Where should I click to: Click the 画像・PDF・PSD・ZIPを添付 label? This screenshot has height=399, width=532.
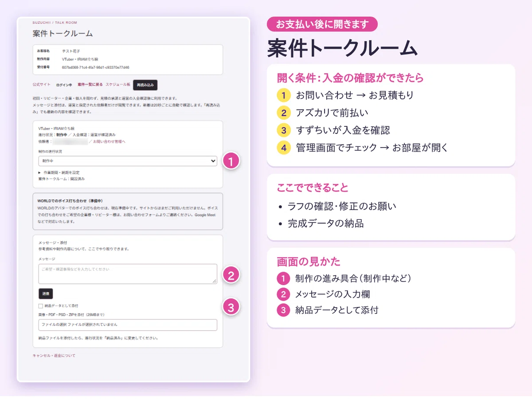[x=71, y=314]
